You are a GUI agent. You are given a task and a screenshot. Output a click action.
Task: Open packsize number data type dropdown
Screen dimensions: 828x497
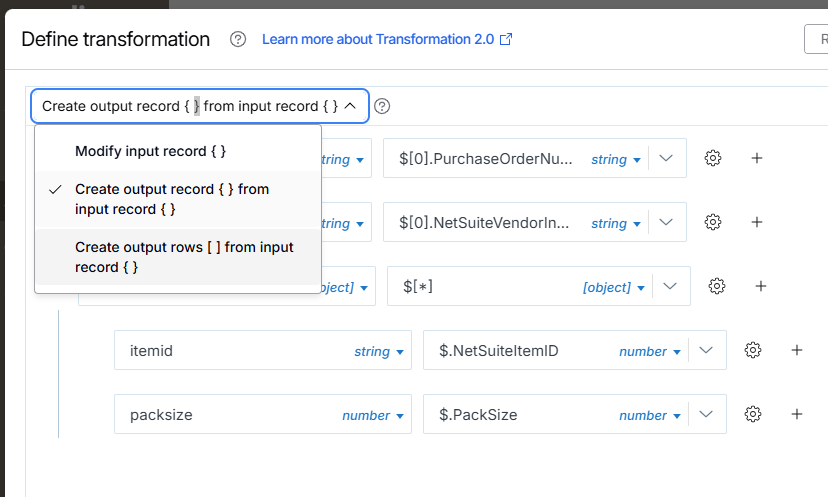tap(372, 415)
